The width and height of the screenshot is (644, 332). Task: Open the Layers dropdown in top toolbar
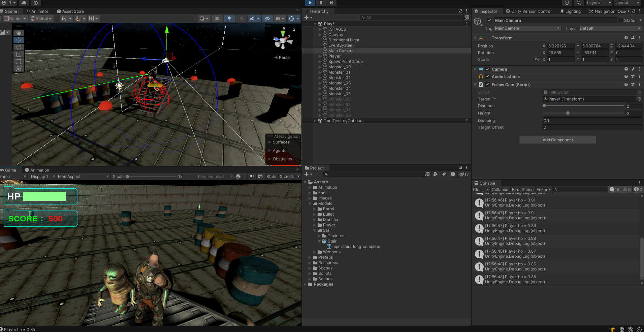[x=599, y=3]
